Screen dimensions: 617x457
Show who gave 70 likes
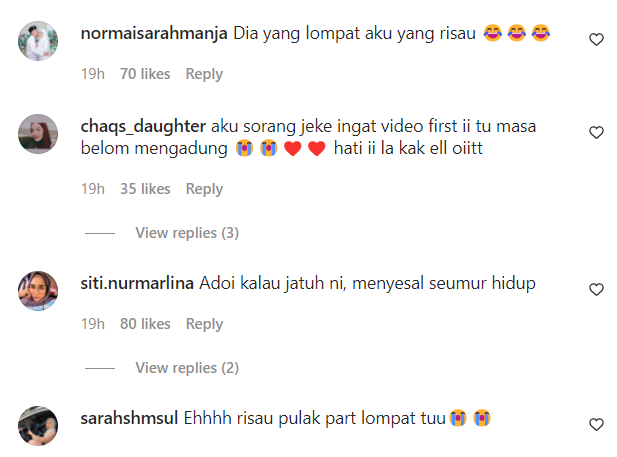(x=145, y=74)
